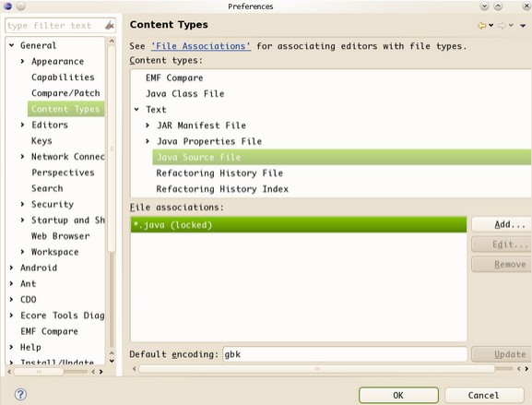Collapse the Text content type node

click(136, 109)
